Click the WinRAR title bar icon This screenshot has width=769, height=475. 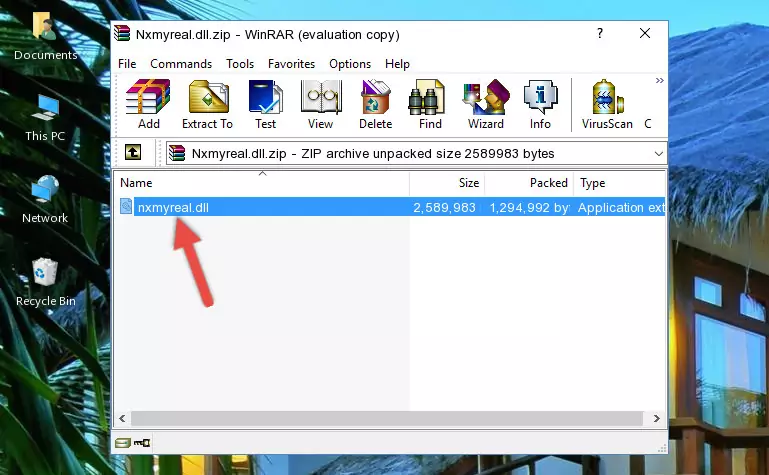[122, 34]
